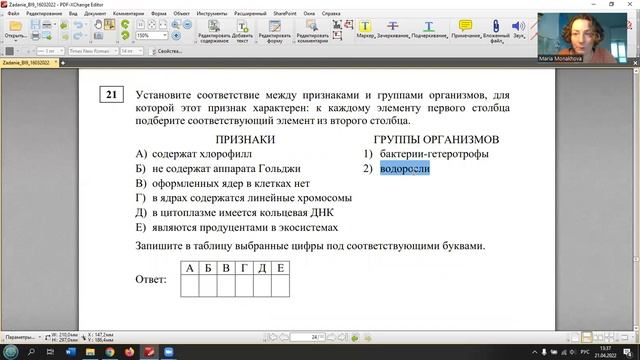Rotate the page with the lower green arrow
This screenshot has height=360, width=640.
point(125,36)
